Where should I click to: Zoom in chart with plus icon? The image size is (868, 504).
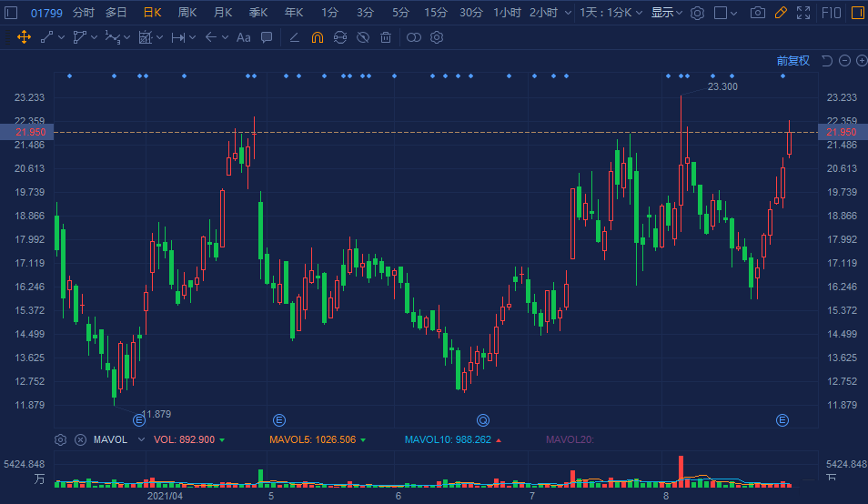click(862, 61)
